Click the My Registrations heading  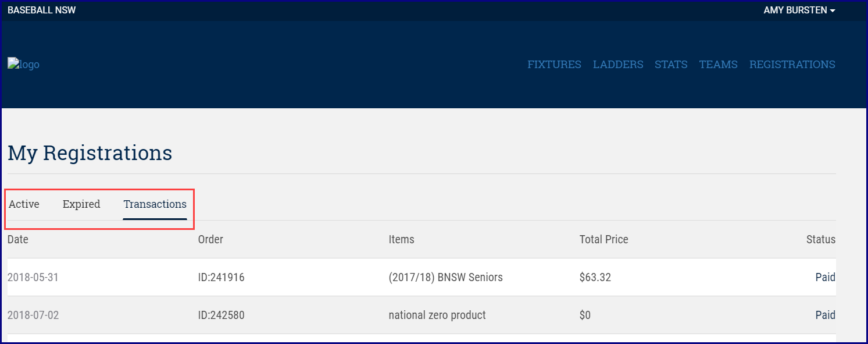pos(90,153)
